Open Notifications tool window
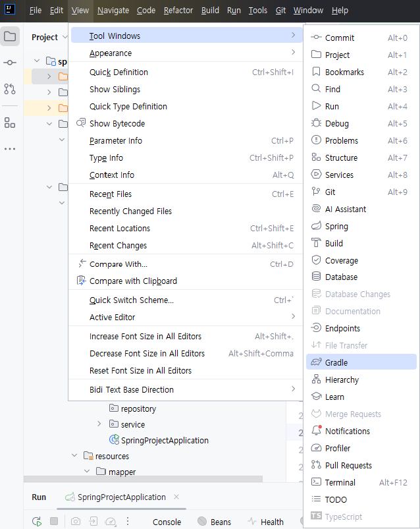The width and height of the screenshot is (420, 529). point(361,431)
